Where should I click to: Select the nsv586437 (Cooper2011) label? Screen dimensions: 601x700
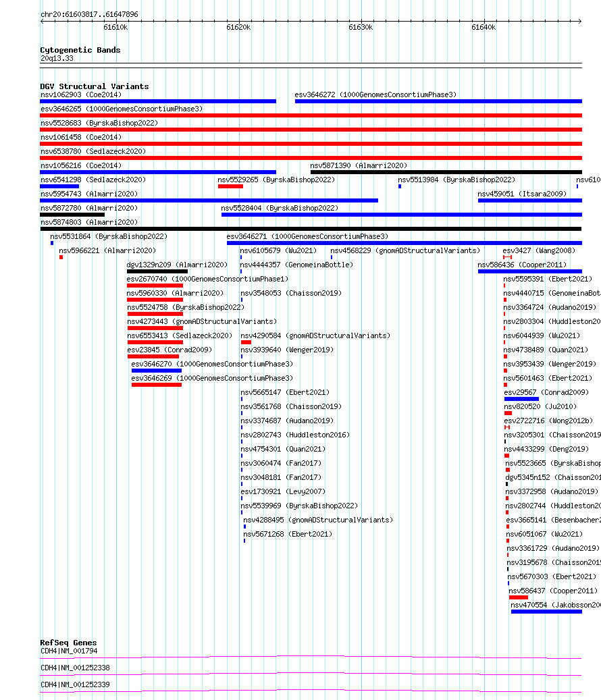(553, 591)
